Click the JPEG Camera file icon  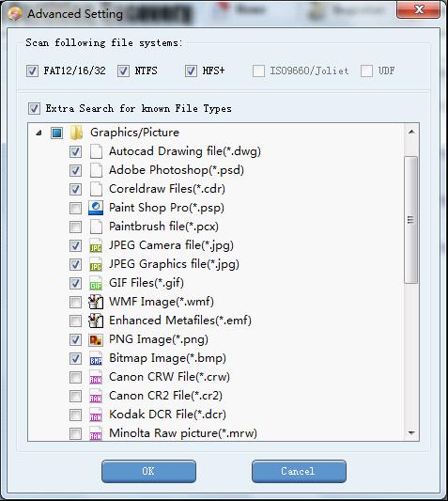pyautogui.click(x=96, y=245)
